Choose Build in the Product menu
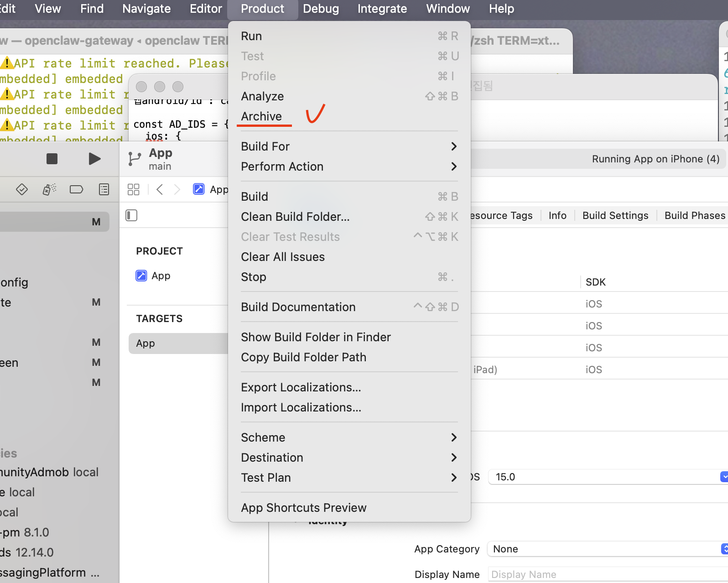 pos(349,197)
